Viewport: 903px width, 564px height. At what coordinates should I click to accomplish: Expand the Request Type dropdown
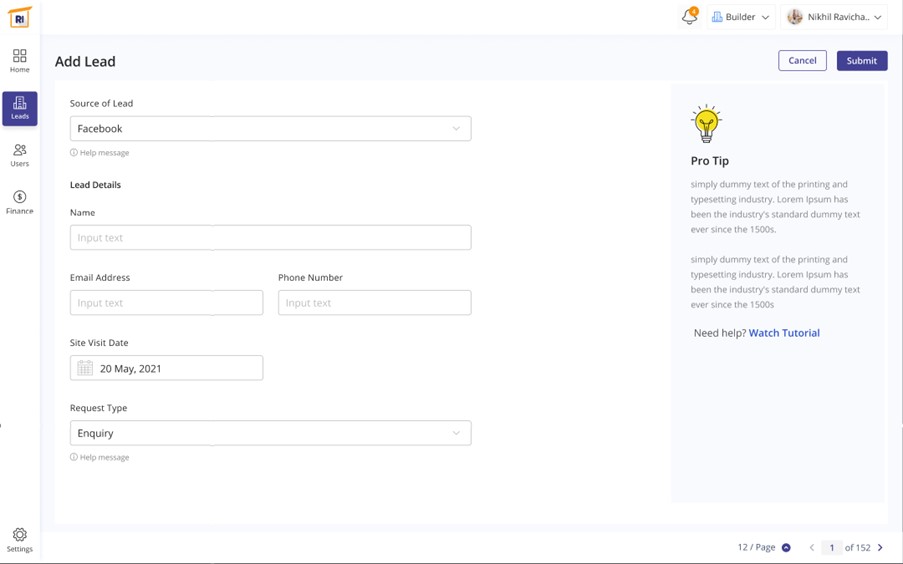click(270, 433)
